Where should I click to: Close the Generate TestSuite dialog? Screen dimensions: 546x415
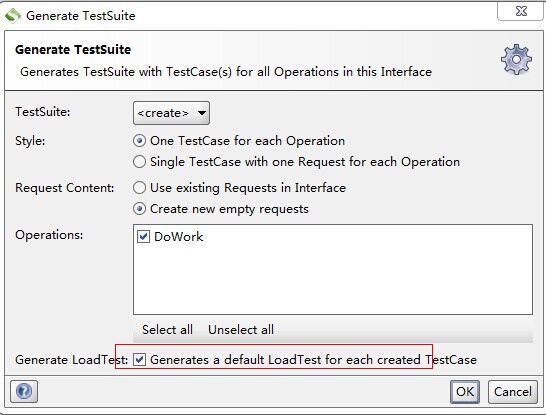521,11
